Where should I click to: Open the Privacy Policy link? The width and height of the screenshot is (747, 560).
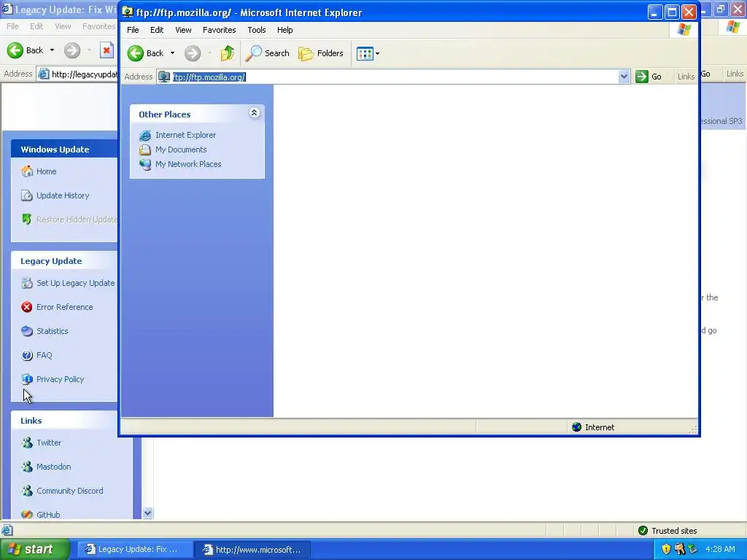click(60, 379)
